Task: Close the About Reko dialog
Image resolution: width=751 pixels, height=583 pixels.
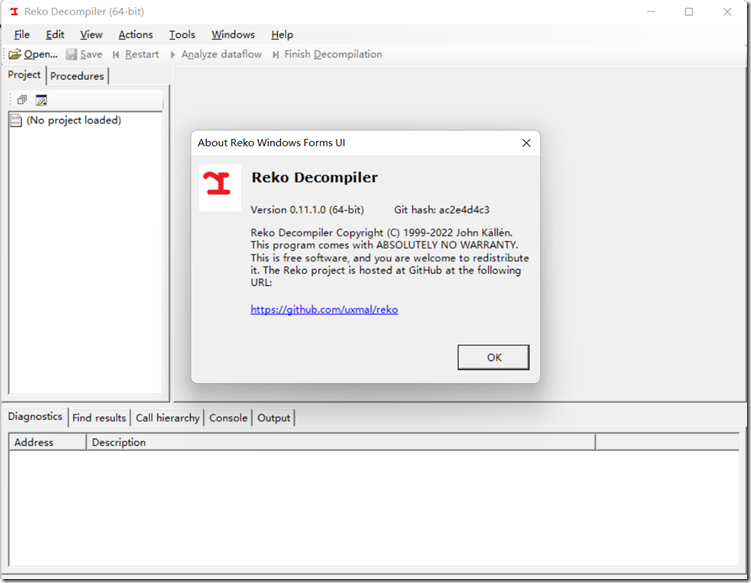Action: (x=526, y=143)
